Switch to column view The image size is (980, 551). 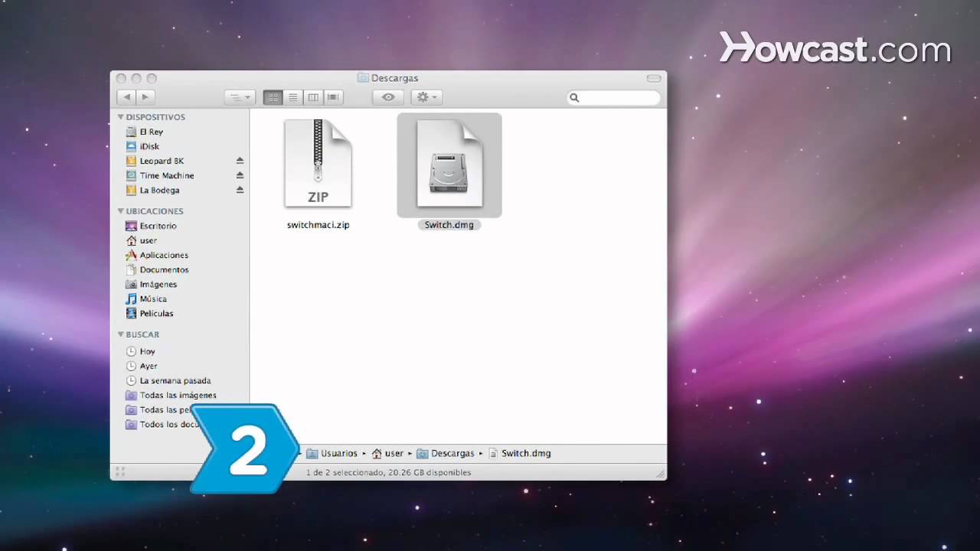[312, 97]
